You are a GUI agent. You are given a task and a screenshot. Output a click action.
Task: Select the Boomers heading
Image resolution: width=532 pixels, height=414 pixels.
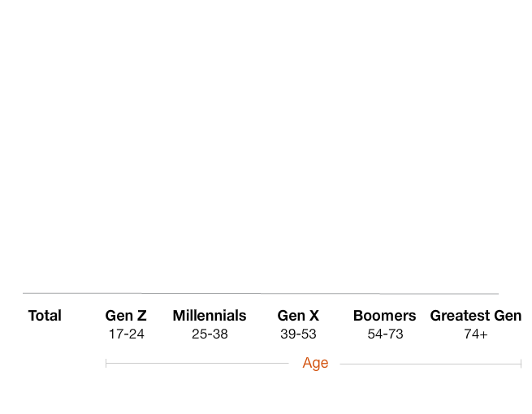click(384, 316)
